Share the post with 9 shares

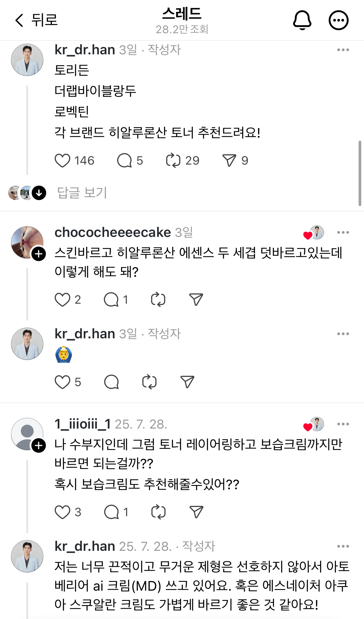[x=229, y=161]
